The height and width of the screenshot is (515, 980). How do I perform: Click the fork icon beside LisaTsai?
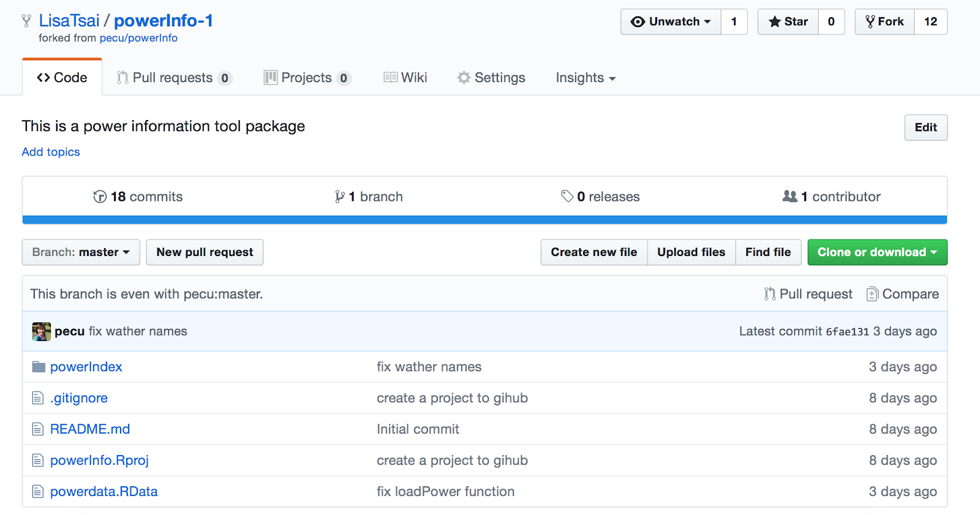[x=26, y=21]
